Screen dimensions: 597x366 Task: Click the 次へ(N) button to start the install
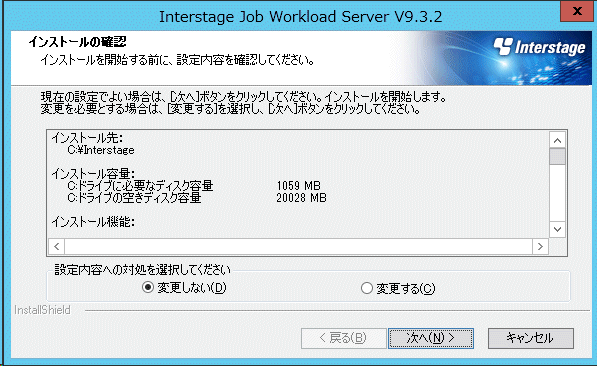click(431, 338)
